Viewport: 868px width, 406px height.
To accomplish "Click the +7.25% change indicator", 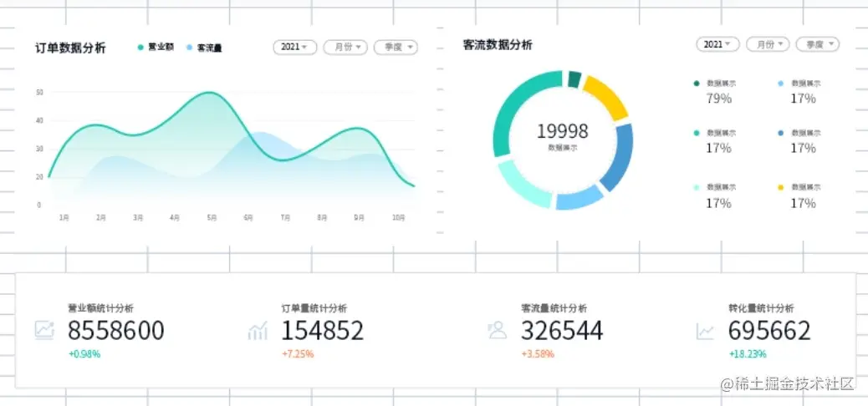I will [x=298, y=354].
